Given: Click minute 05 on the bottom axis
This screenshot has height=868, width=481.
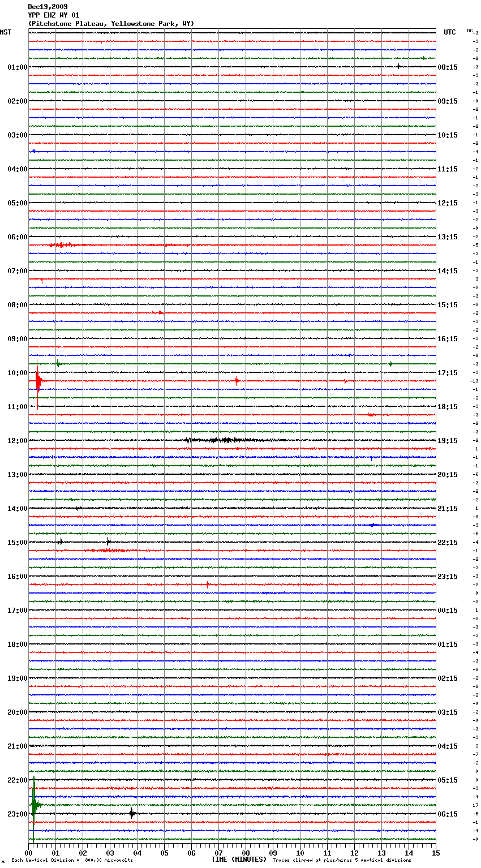Looking at the screenshot, I should point(164,853).
